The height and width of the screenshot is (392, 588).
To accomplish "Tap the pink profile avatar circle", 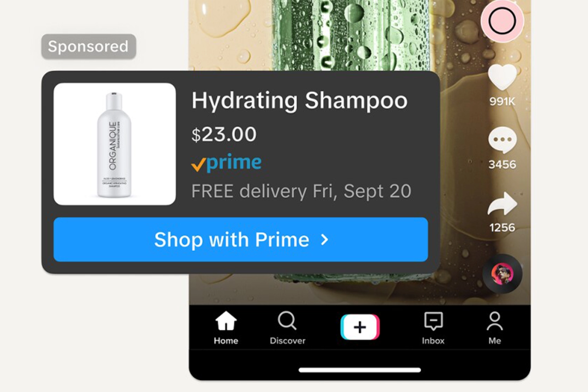I will [502, 21].
